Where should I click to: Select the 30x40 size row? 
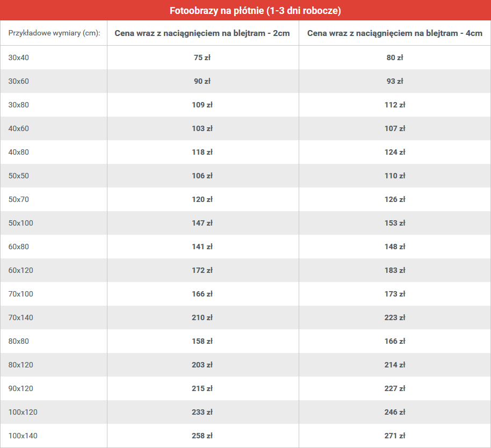[245, 57]
